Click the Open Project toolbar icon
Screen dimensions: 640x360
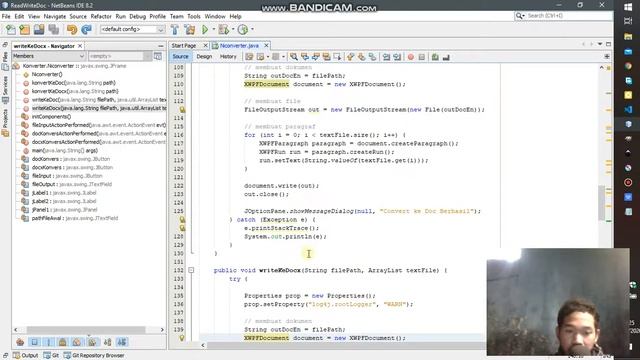39,29
